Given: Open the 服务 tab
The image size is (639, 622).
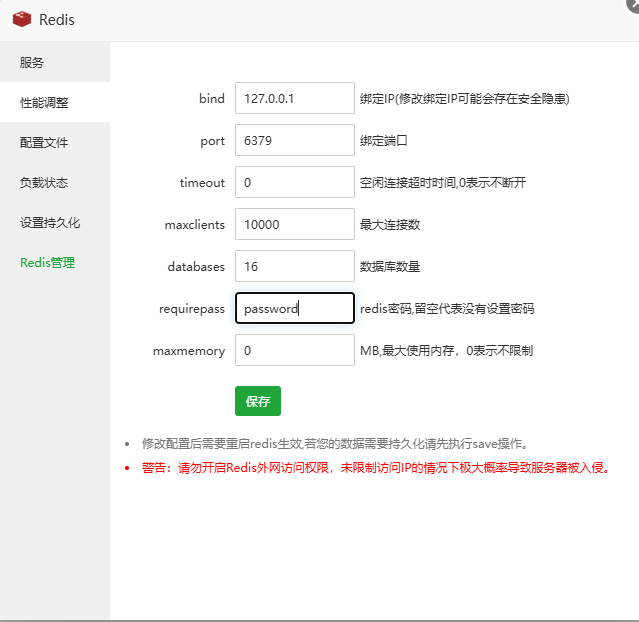Looking at the screenshot, I should coord(55,62).
